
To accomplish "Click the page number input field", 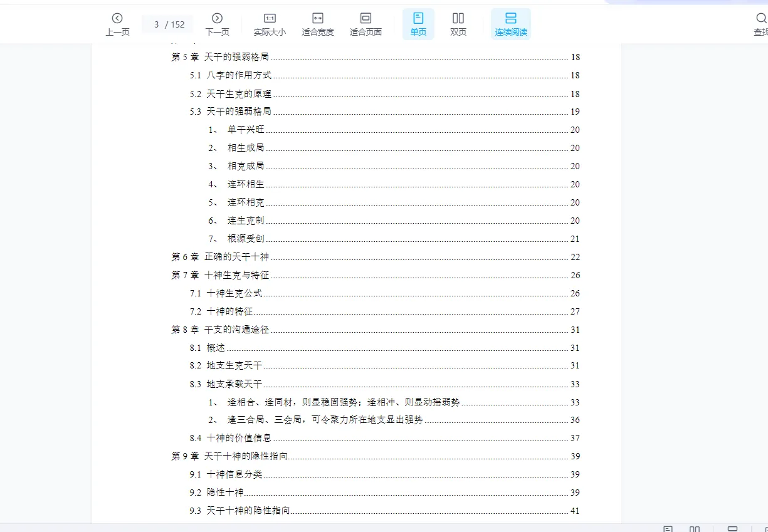I will [x=157, y=24].
